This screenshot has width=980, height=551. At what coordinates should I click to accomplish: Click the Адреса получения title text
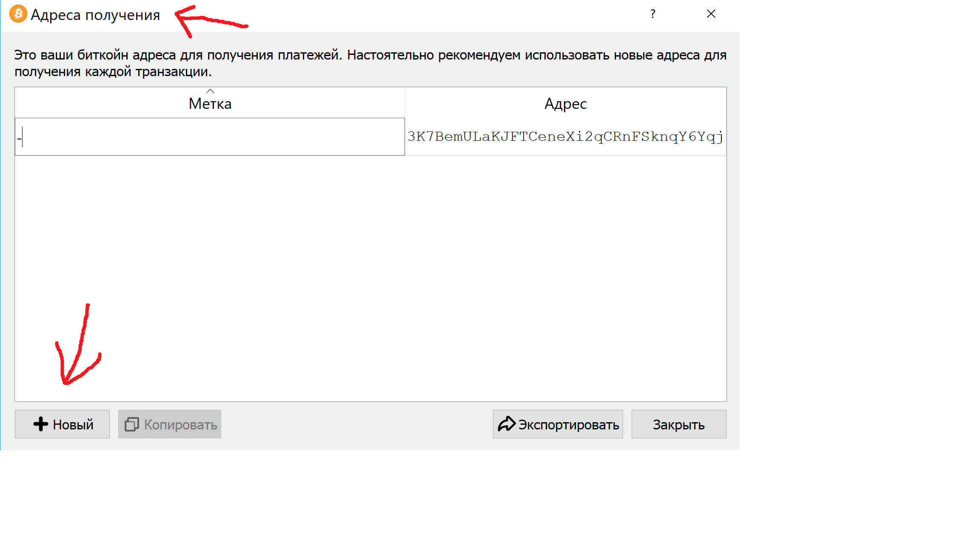(95, 15)
